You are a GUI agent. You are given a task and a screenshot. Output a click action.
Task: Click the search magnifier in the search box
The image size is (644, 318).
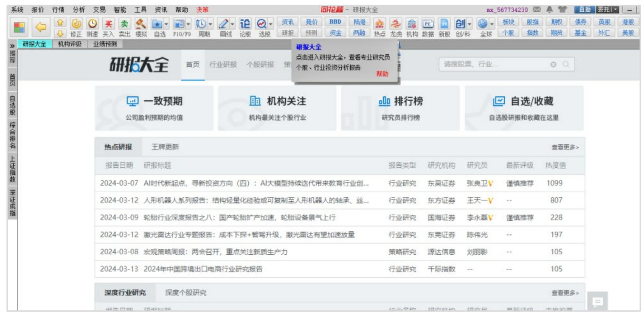(565, 65)
